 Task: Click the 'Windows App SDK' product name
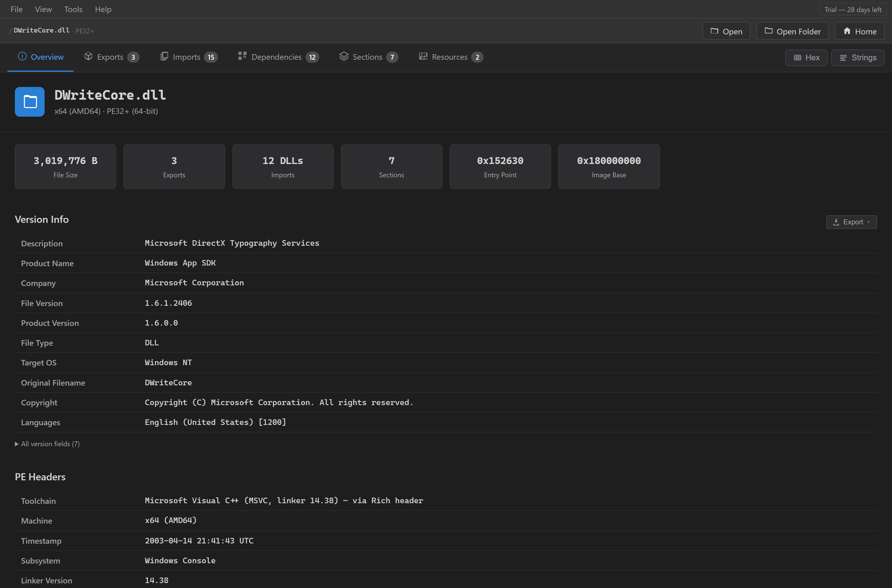tap(180, 263)
